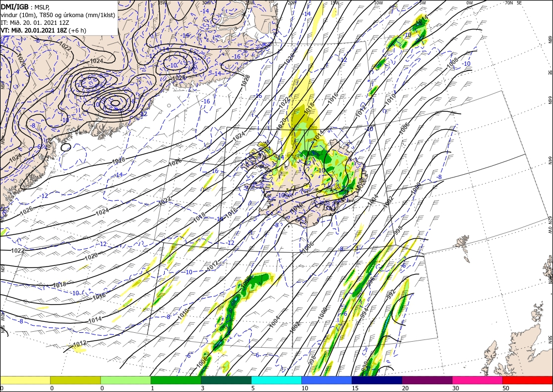Click the legend scale value '20'
The image size is (553, 392).
pyautogui.click(x=405, y=388)
